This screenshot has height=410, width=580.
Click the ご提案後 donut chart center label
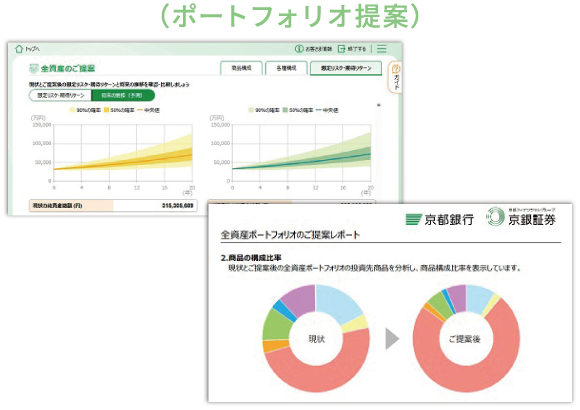(465, 339)
